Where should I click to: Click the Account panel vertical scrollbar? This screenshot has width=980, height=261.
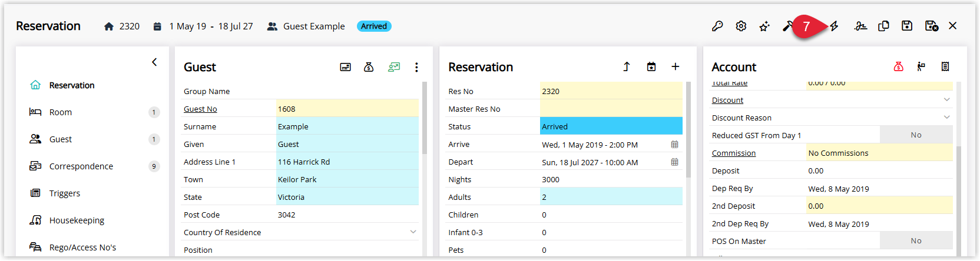coord(958,200)
